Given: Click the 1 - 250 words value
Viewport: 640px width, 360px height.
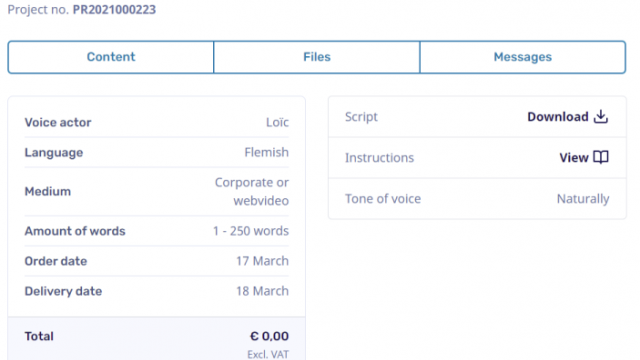Looking at the screenshot, I should tap(251, 231).
